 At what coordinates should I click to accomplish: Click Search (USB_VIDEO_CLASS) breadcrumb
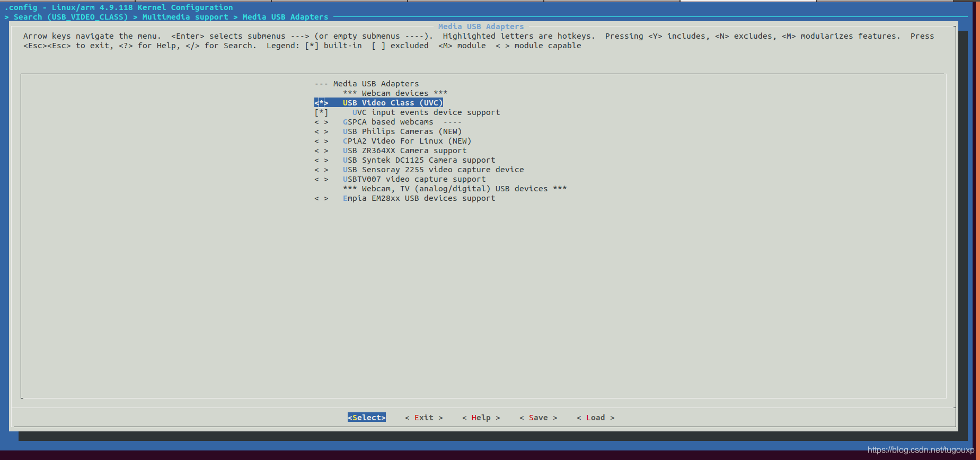click(71, 17)
